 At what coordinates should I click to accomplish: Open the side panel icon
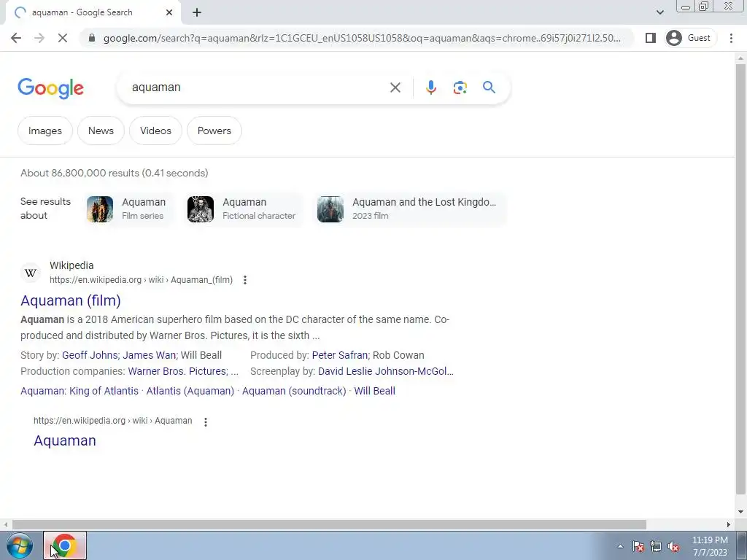(x=650, y=38)
